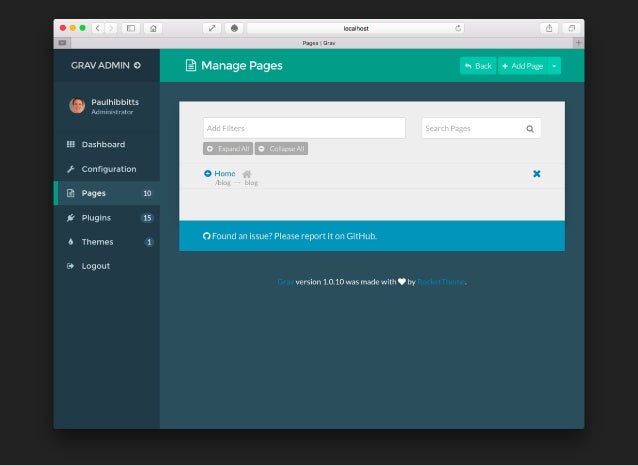Click the Pages count badge 10
The image size is (638, 466).
[x=147, y=193]
